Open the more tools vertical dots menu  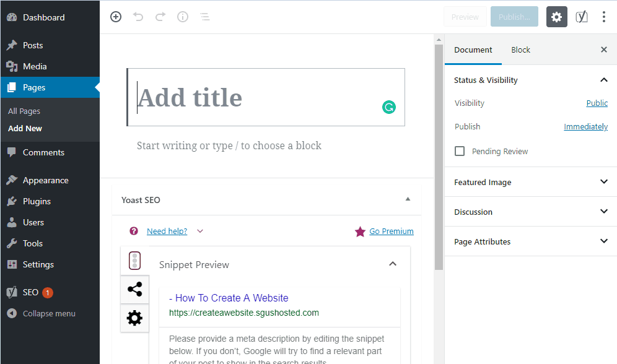point(603,17)
